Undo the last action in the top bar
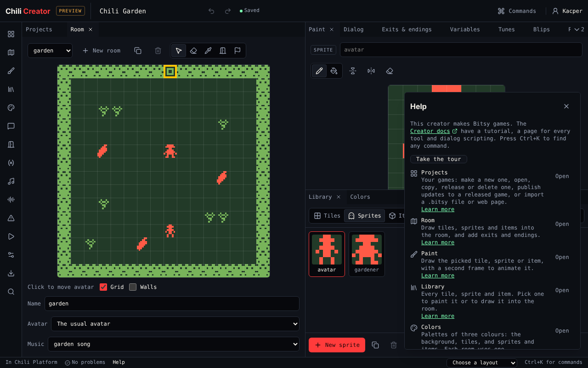Viewport: 588px width, 368px height. point(211,11)
